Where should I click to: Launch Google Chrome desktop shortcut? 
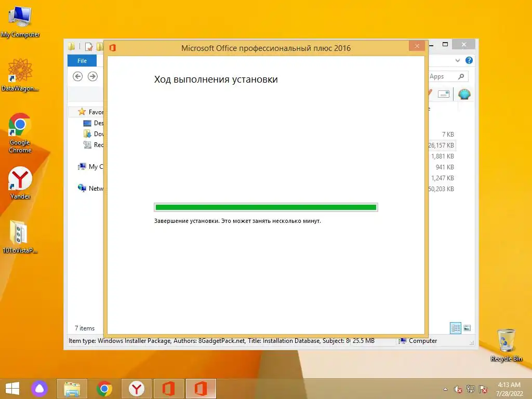(x=20, y=132)
